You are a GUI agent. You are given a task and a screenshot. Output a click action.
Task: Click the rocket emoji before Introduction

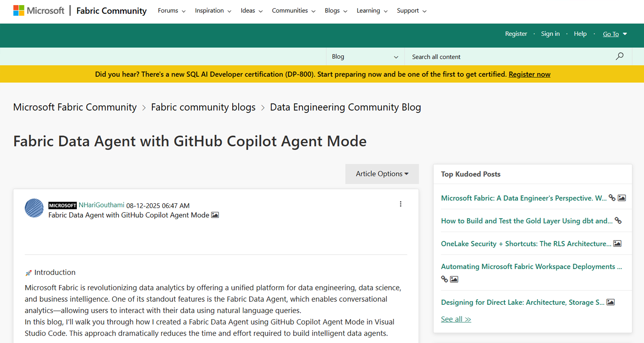click(x=28, y=273)
